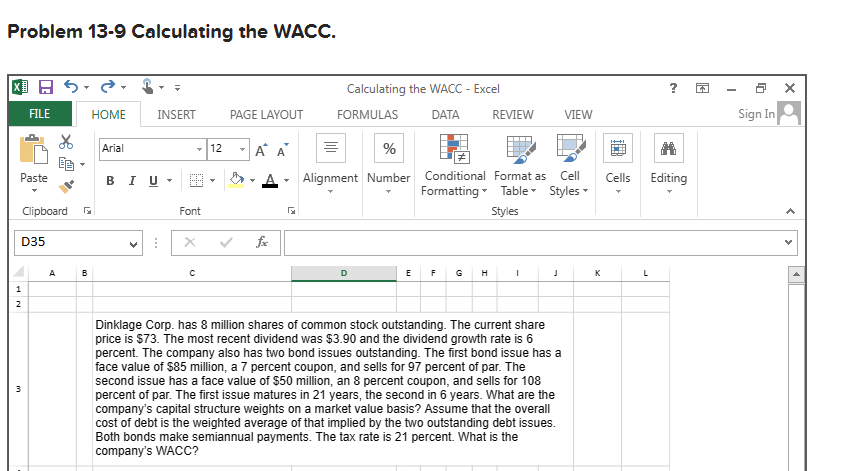Screen dimensions: 851x471
Task: Click the user avatar next to Sign In
Action: pyautogui.click(x=789, y=113)
